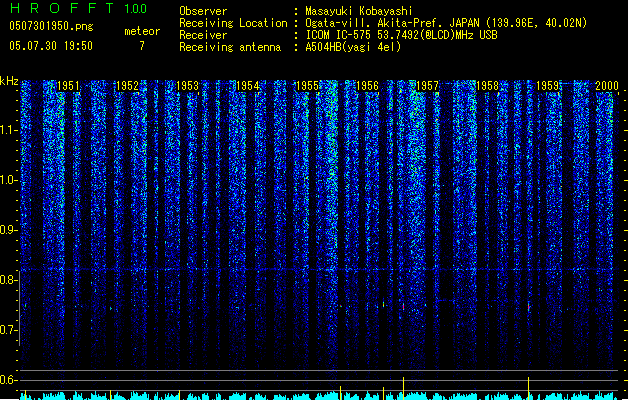Click the 1958 time marker
This screenshot has height=400, width=629.
click(x=487, y=86)
